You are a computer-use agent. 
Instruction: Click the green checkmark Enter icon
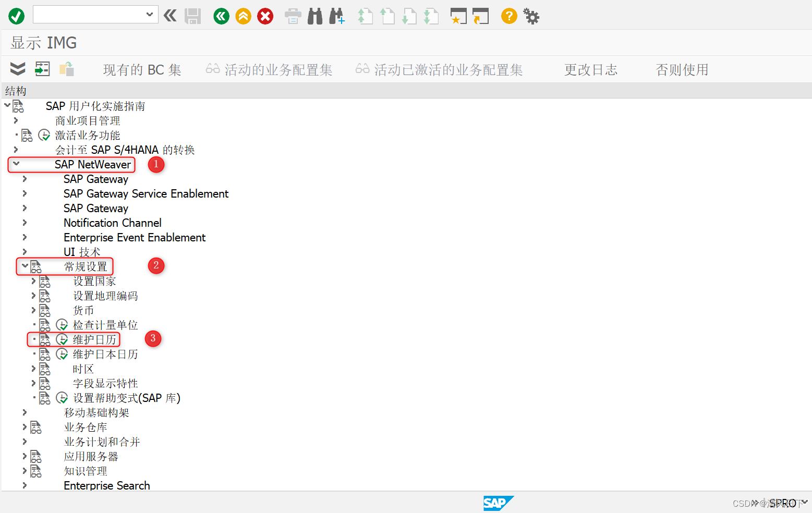(x=16, y=16)
